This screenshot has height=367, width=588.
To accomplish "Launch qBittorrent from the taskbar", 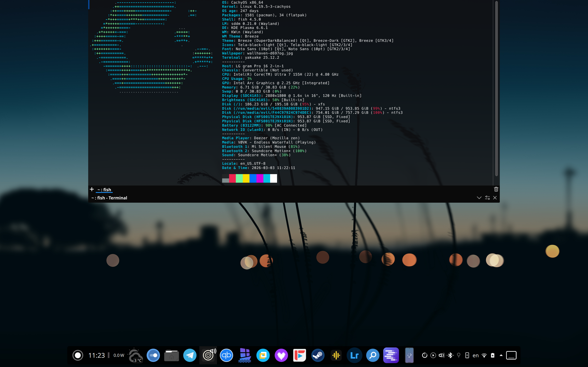I will coord(226,355).
